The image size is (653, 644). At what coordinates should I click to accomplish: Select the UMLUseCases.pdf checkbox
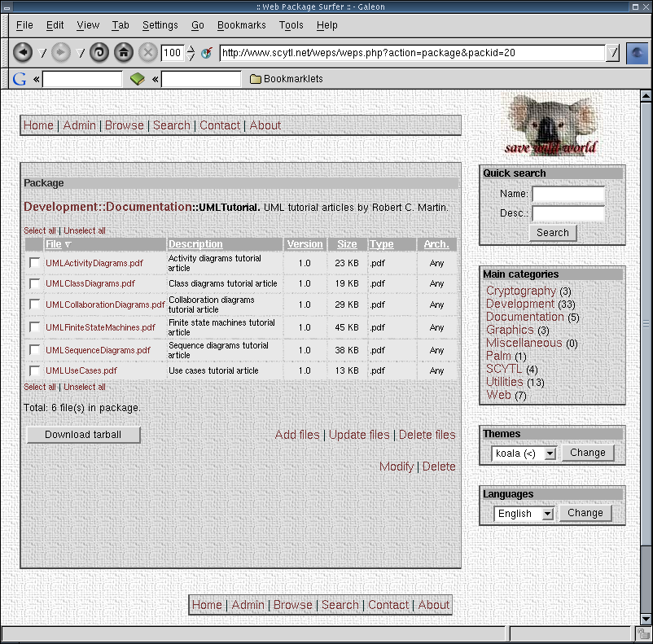click(x=34, y=370)
